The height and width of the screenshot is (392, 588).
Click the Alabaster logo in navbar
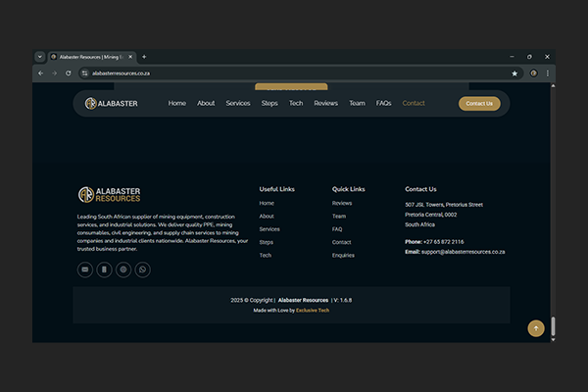pos(112,104)
